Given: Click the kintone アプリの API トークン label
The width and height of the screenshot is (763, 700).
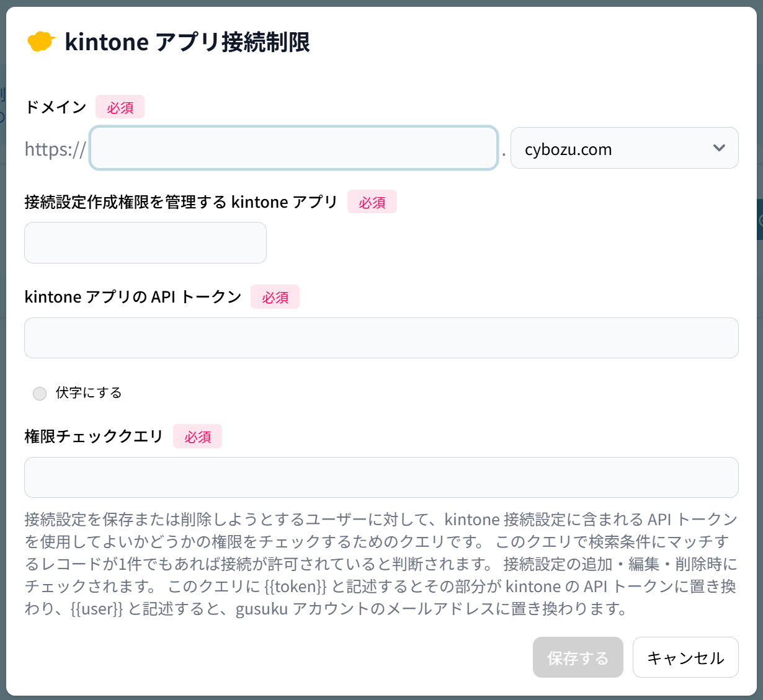Looking at the screenshot, I should click(x=133, y=297).
